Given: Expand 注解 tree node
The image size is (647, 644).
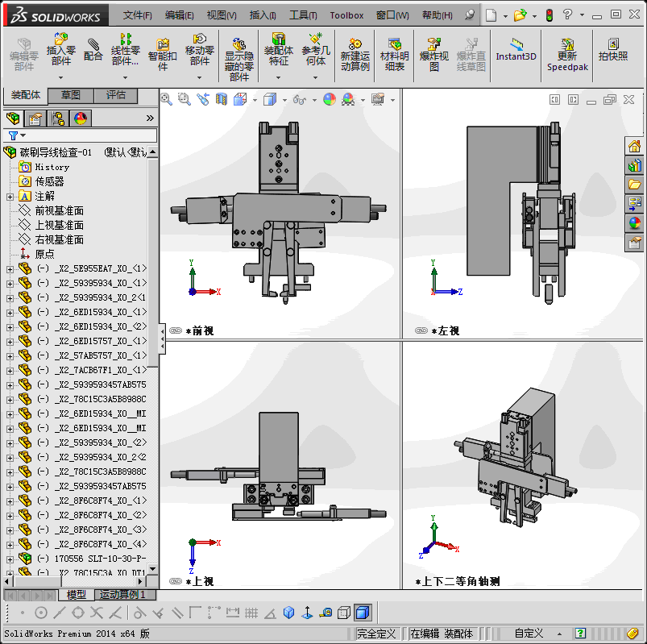Looking at the screenshot, I should pyautogui.click(x=10, y=197).
